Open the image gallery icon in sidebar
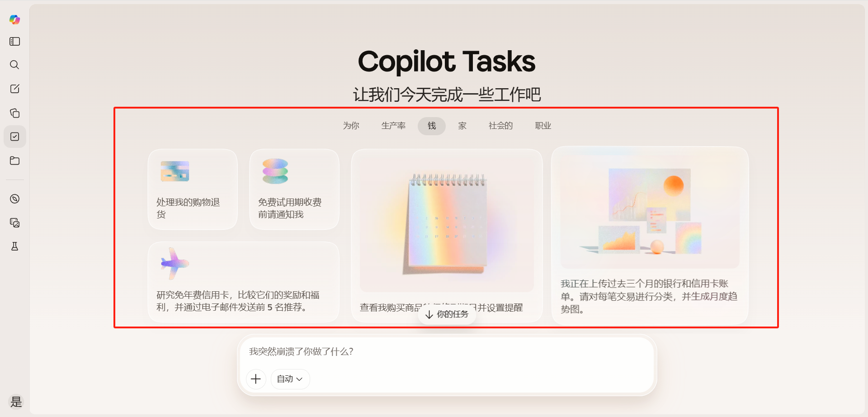Screen dimensions: 868x417 (14, 223)
